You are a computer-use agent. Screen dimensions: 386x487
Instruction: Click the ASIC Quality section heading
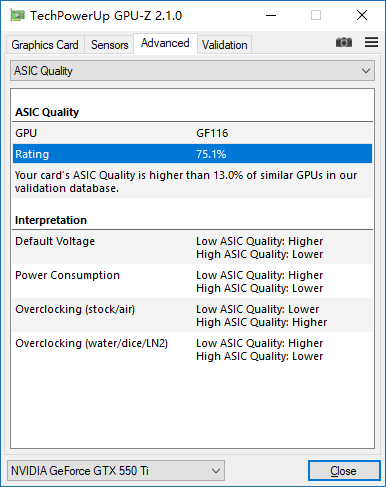tap(47, 112)
